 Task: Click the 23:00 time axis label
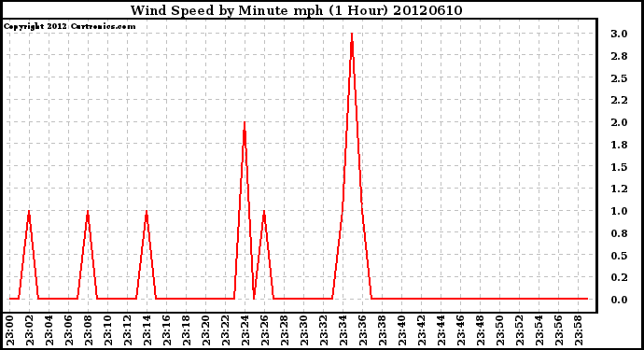10,330
